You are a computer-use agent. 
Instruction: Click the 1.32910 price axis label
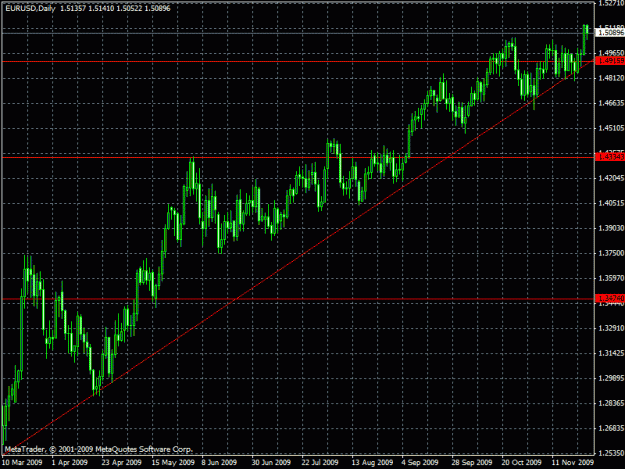611,328
